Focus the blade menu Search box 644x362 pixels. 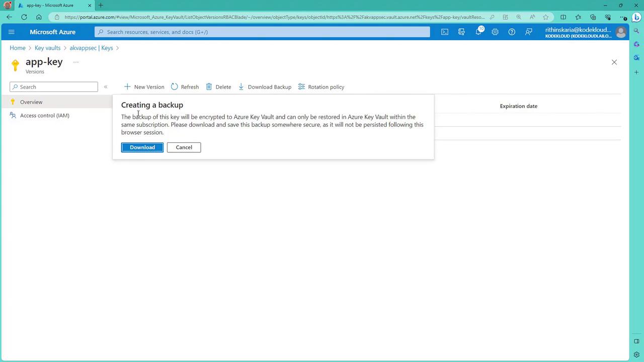point(54,87)
